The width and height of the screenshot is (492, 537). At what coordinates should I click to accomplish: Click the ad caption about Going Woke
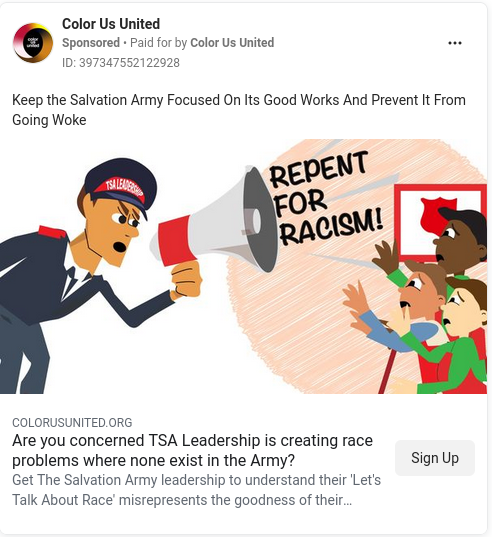coord(239,110)
